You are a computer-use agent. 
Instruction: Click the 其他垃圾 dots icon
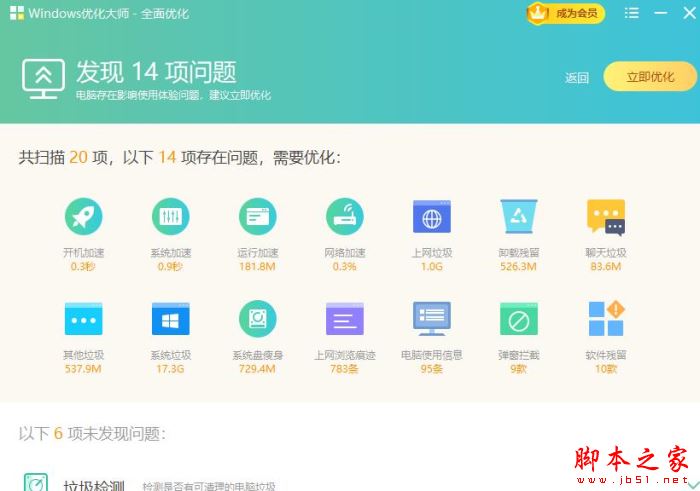[83, 319]
